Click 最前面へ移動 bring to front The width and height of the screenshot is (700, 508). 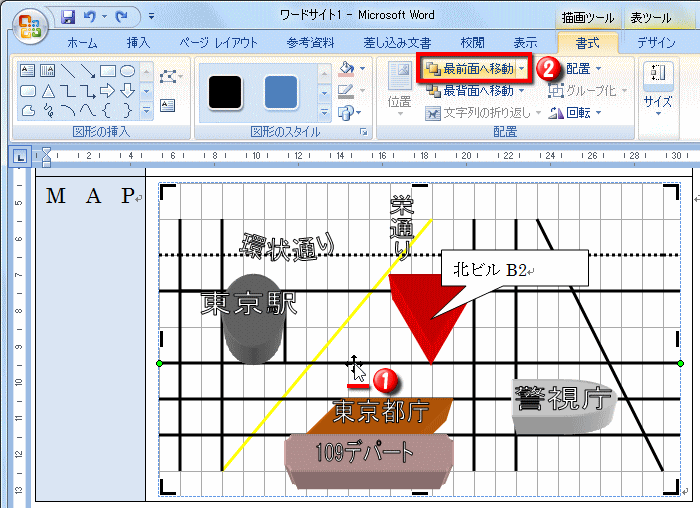click(x=470, y=69)
